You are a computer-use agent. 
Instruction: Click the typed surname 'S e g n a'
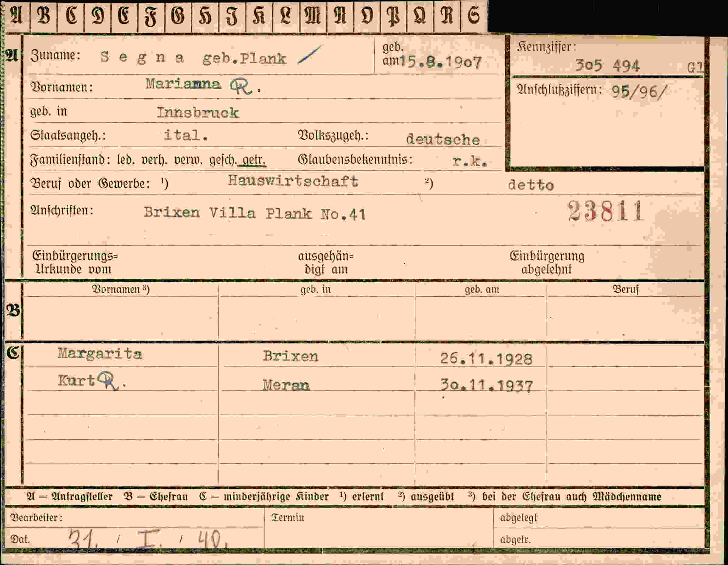click(142, 57)
